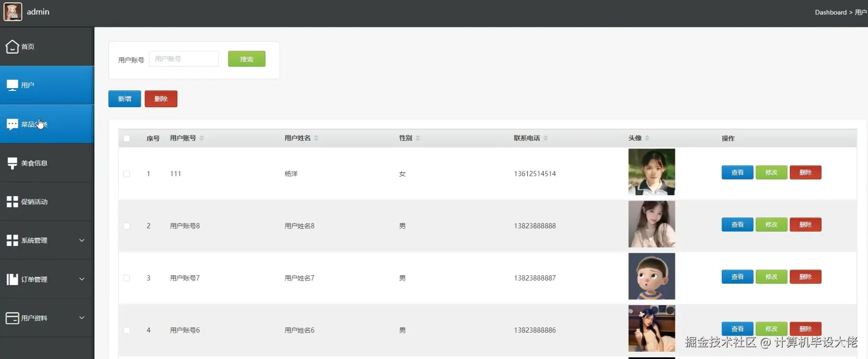
Task: Expand the 订单管理 menu chevron
Action: click(x=82, y=279)
